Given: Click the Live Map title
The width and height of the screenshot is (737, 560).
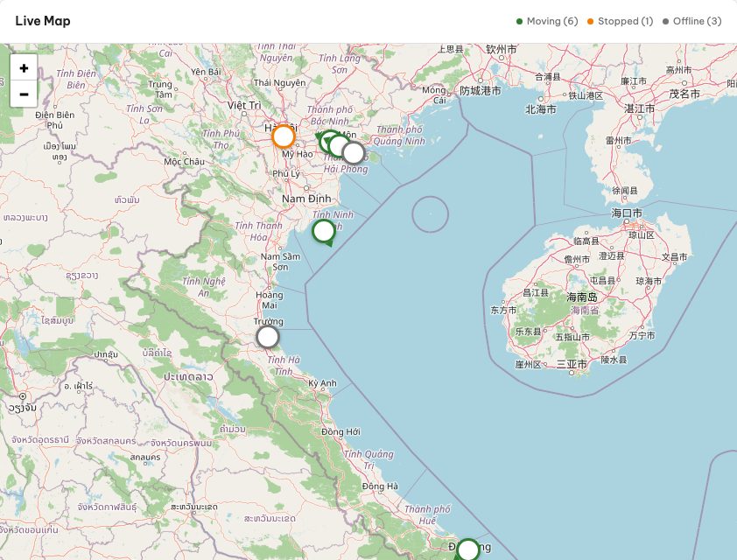Looking at the screenshot, I should pyautogui.click(x=43, y=21).
